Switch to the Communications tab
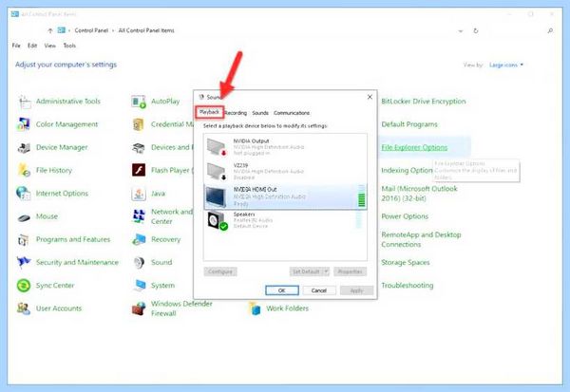The height and width of the screenshot is (392, 570). pos(292,113)
